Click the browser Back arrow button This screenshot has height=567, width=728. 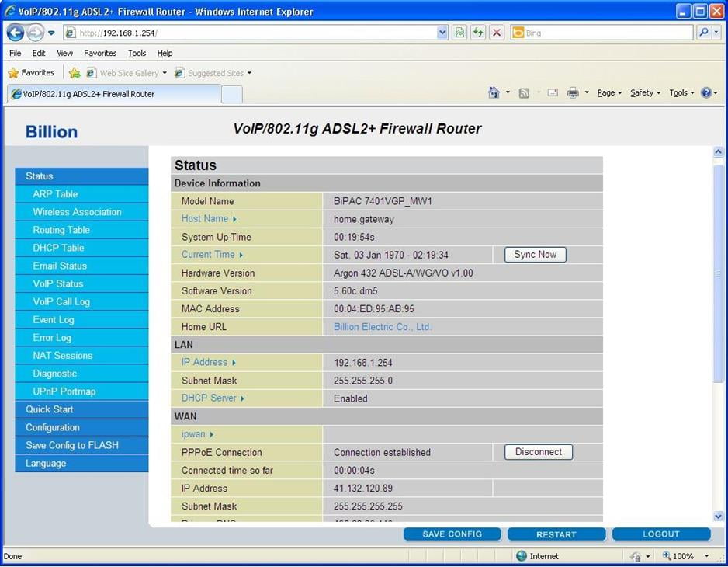(16, 33)
